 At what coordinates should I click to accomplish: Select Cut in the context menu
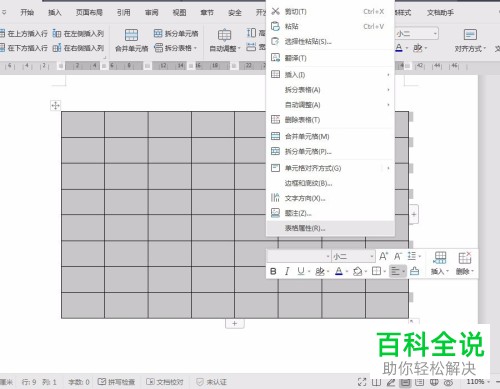click(x=330, y=12)
